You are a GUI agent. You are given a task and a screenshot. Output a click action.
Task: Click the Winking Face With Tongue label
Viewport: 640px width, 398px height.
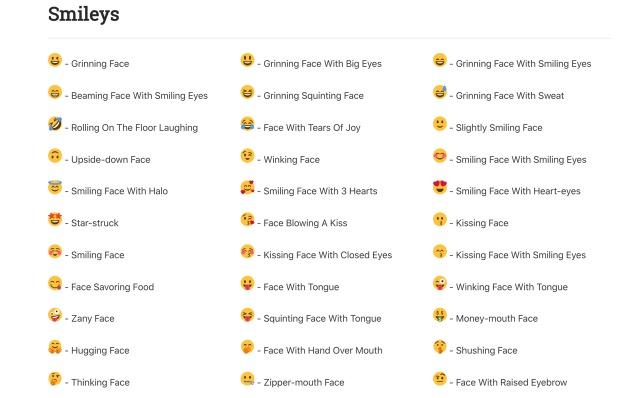pos(511,287)
